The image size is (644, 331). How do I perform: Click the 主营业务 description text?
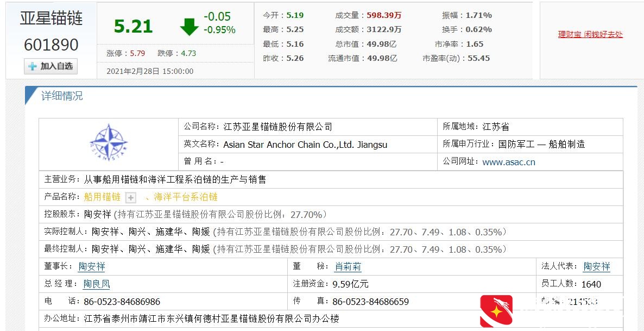pyautogui.click(x=175, y=180)
